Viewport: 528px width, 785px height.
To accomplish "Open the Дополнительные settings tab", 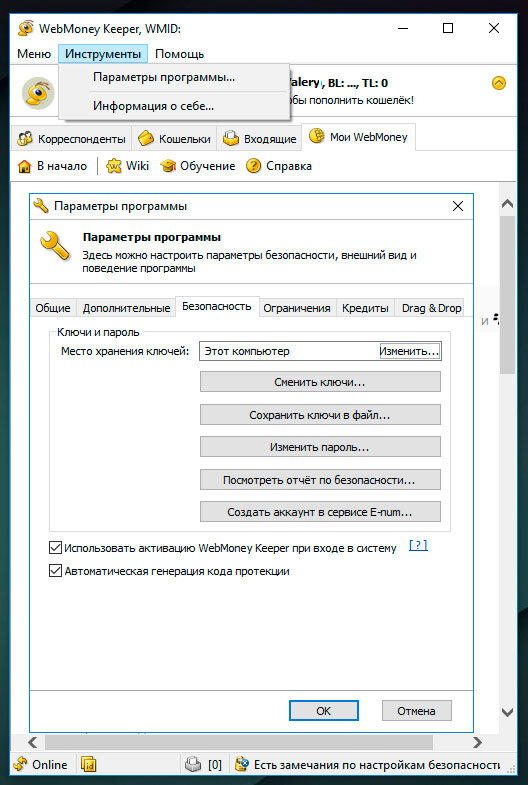I will (x=126, y=308).
